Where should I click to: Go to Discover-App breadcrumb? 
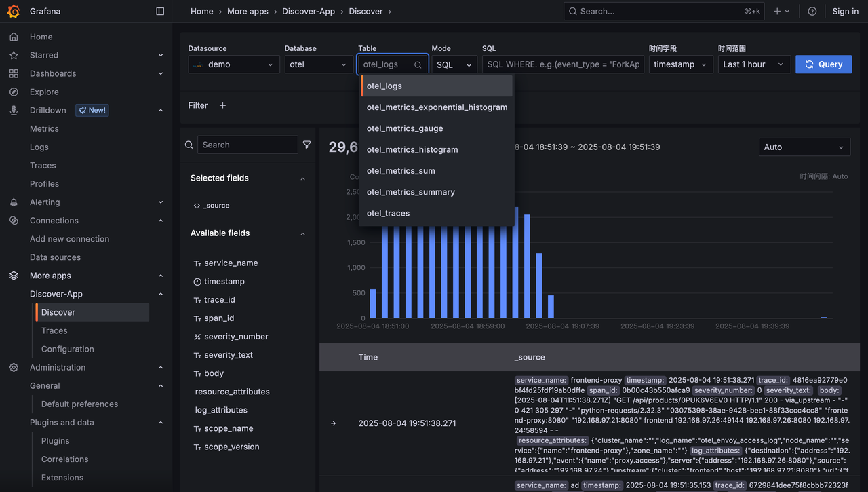309,11
